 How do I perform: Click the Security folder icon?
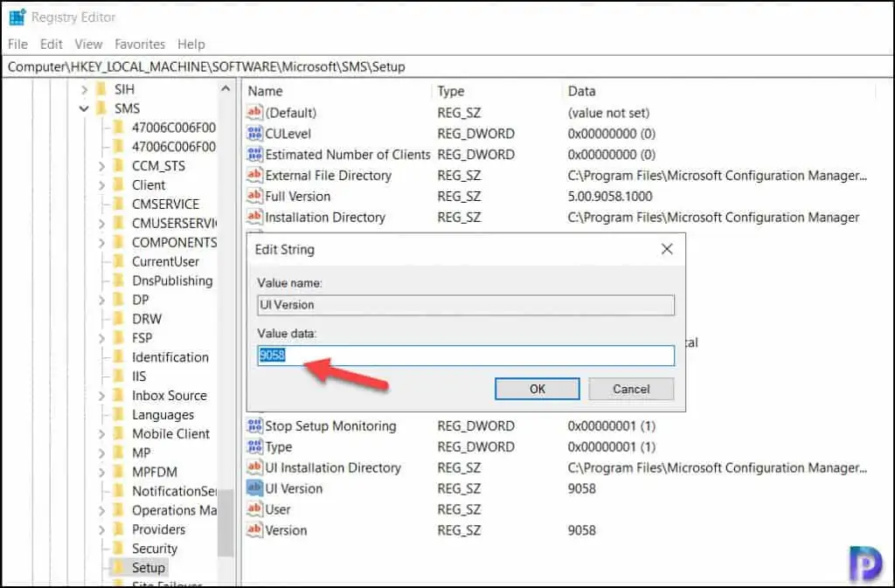click(119, 549)
